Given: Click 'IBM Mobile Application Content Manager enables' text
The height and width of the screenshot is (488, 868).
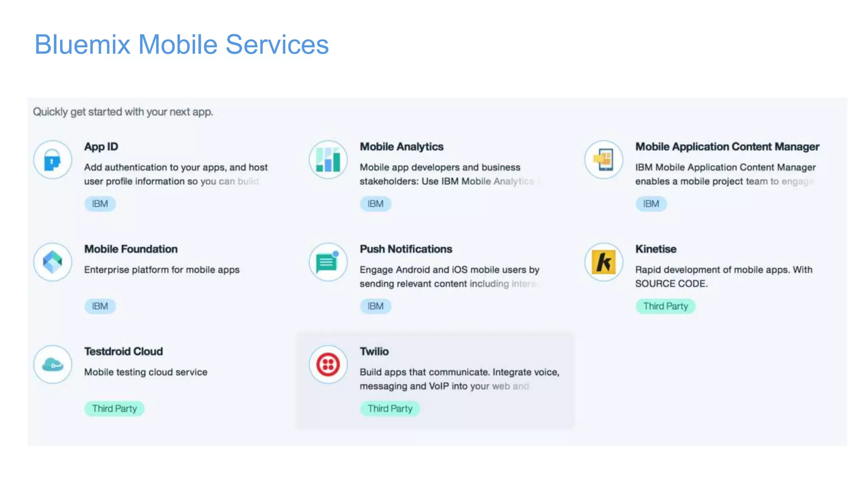Looking at the screenshot, I should (x=725, y=174).
